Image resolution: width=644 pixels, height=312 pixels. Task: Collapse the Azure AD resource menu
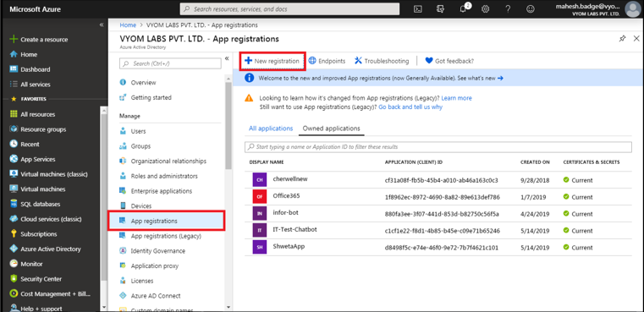pyautogui.click(x=227, y=58)
